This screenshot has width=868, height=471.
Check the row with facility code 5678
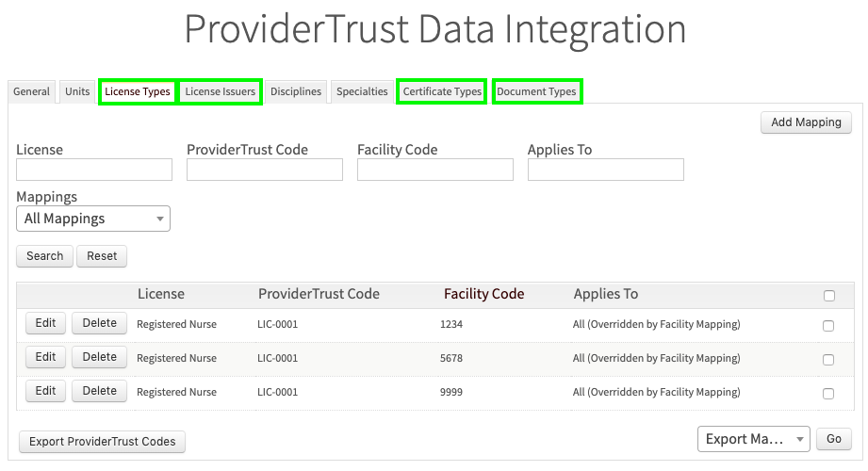pyautogui.click(x=828, y=360)
